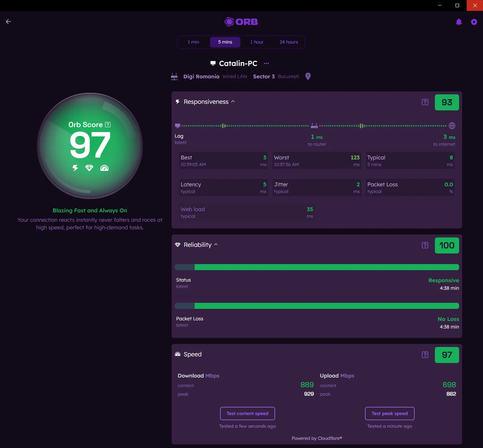Click the Web load typical card
This screenshot has height=448, width=483.
(x=247, y=212)
